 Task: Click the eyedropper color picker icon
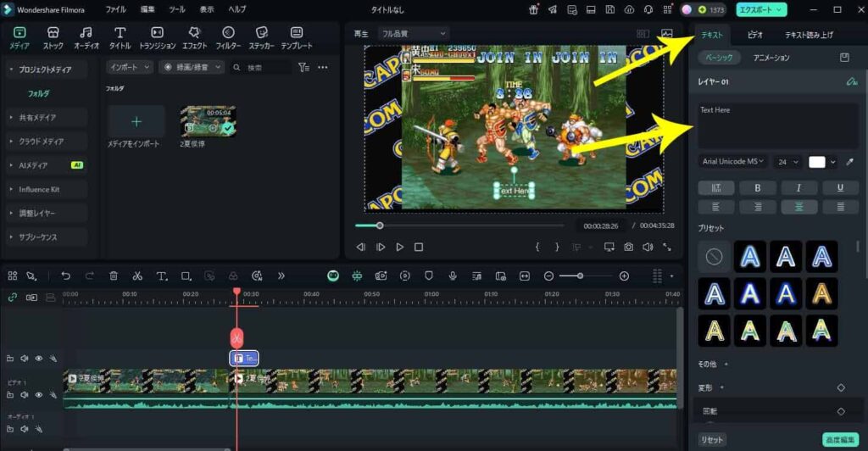(850, 162)
